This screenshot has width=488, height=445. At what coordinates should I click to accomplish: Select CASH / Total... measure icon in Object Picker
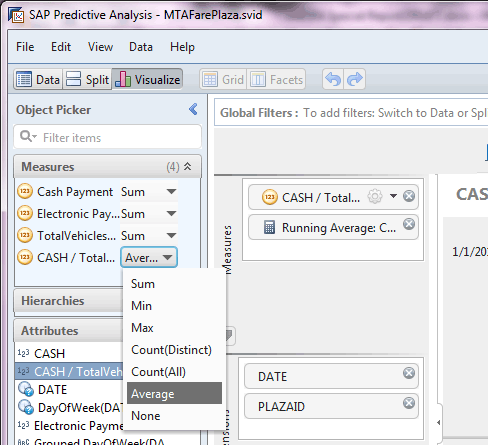pos(25,257)
